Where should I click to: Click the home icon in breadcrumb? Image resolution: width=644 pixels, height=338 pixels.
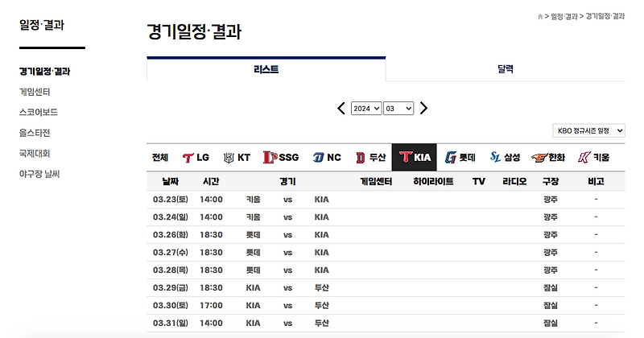click(x=540, y=16)
